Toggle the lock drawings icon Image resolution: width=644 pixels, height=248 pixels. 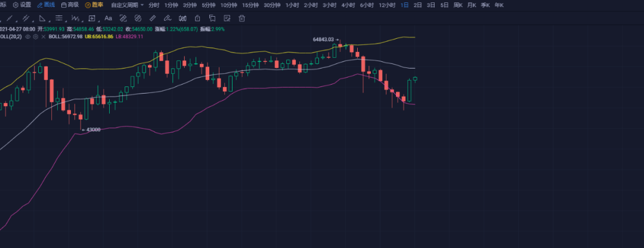pyautogui.click(x=197, y=18)
